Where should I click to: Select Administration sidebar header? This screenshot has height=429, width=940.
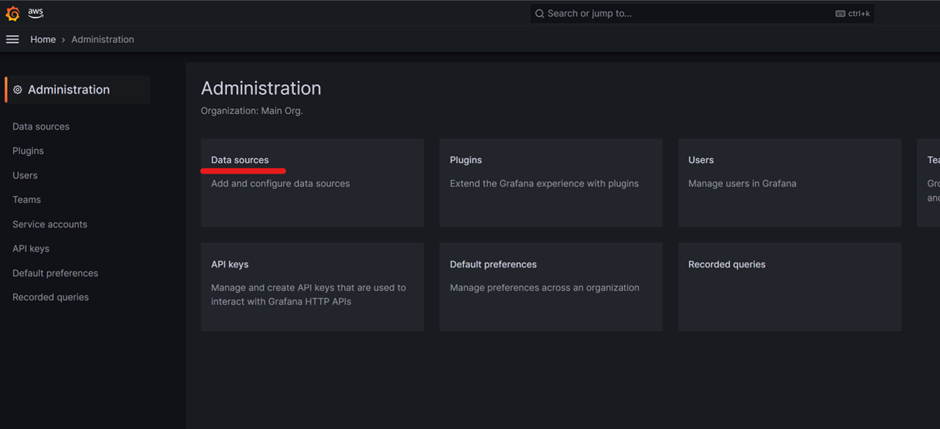click(77, 90)
